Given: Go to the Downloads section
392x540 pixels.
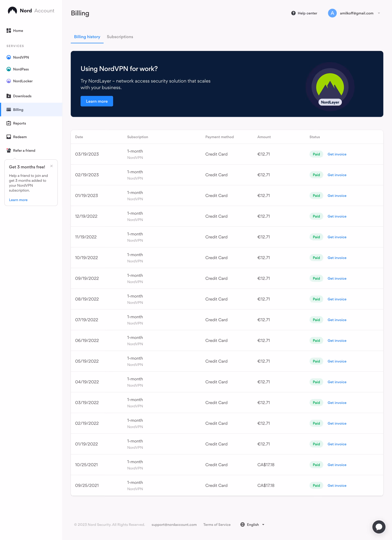Looking at the screenshot, I should pyautogui.click(x=22, y=96).
